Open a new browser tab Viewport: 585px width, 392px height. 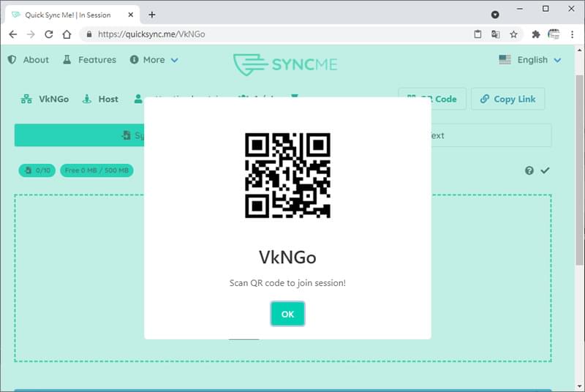152,15
